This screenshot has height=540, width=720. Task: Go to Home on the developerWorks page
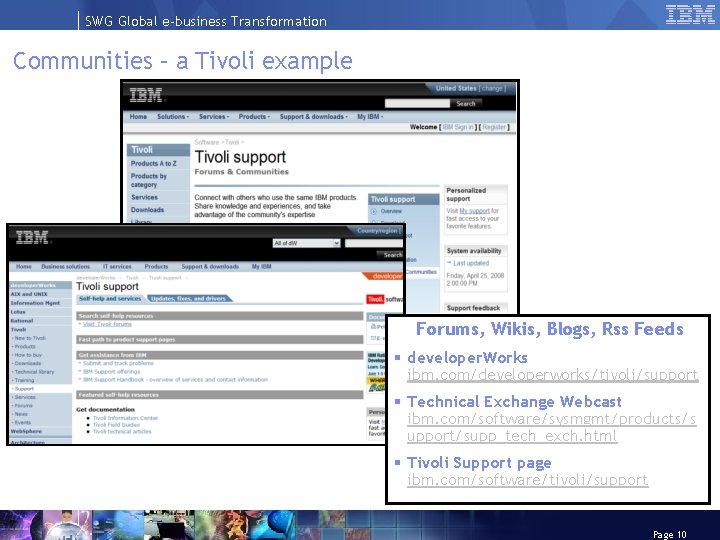(24, 266)
